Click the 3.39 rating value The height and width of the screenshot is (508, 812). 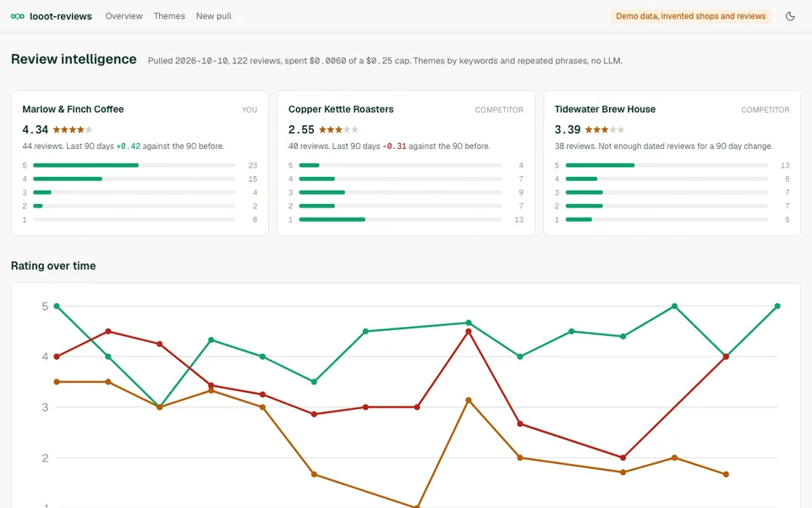pos(568,130)
